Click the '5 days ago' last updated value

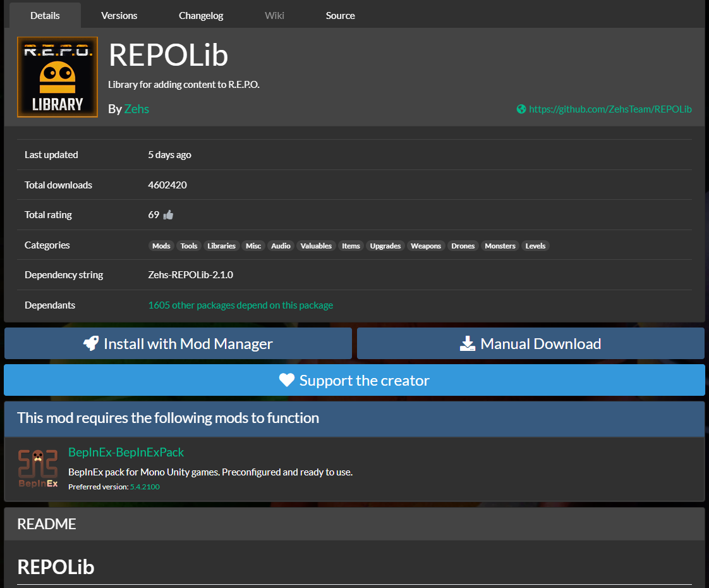point(169,155)
